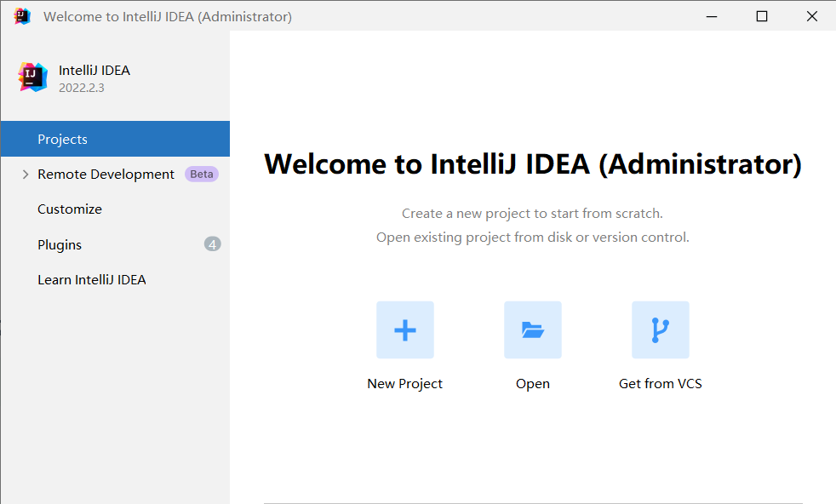Click the Get from VCS text label
This screenshot has height=504, width=836.
click(x=661, y=384)
